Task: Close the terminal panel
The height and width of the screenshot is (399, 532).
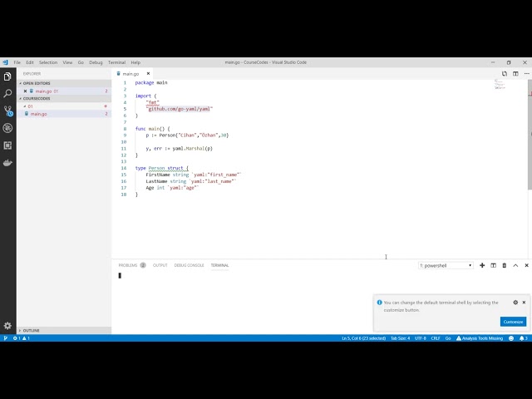Action: click(x=526, y=265)
